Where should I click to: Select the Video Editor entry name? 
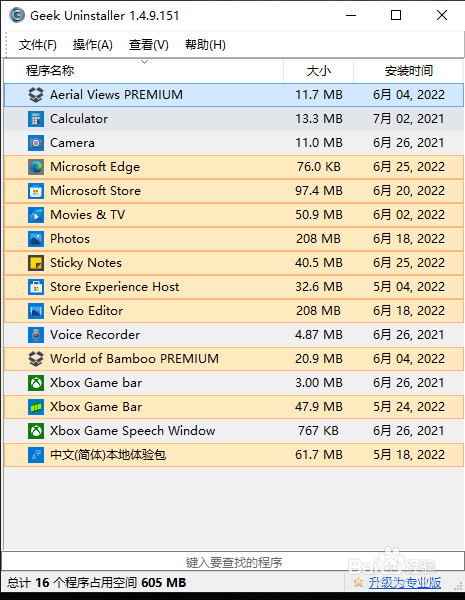86,311
